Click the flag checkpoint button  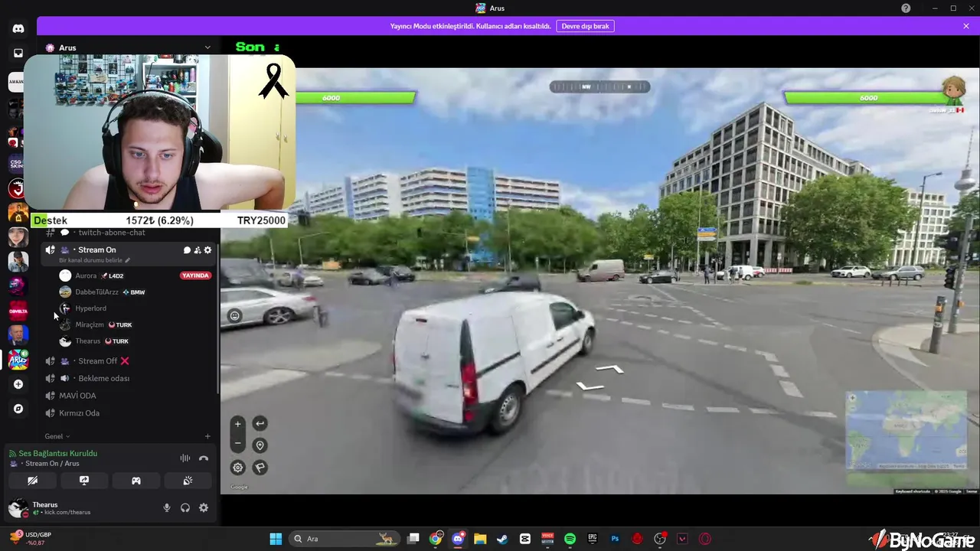[260, 468]
